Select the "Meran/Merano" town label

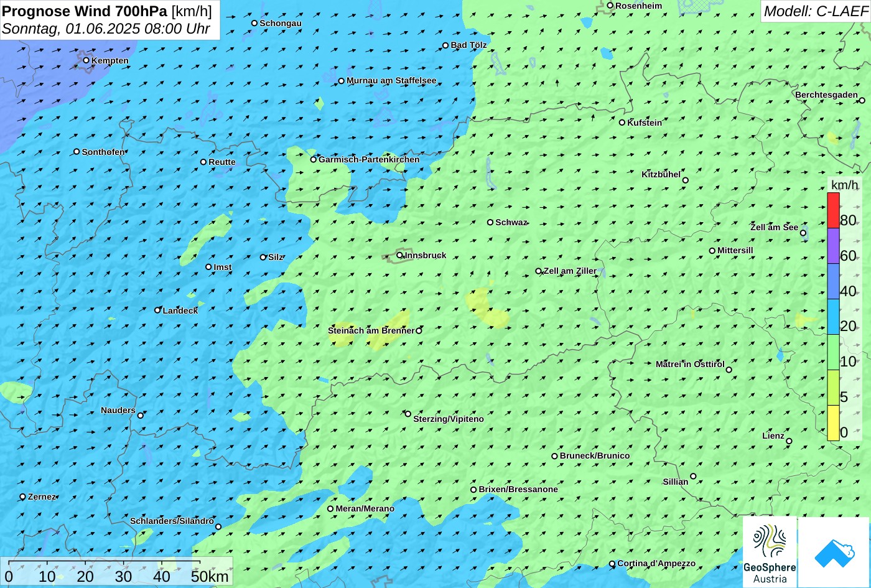[365, 509]
